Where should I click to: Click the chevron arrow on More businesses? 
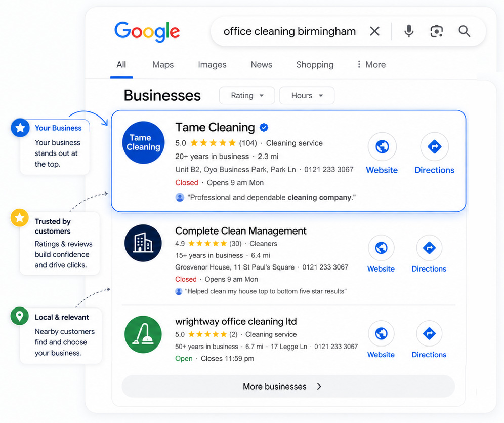tap(319, 387)
